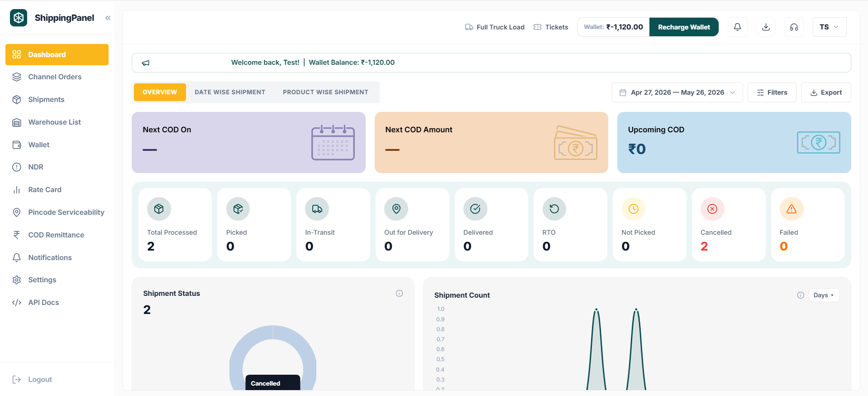This screenshot has height=396, width=868.
Task: Click the Upcoming COD card
Action: [734, 142]
